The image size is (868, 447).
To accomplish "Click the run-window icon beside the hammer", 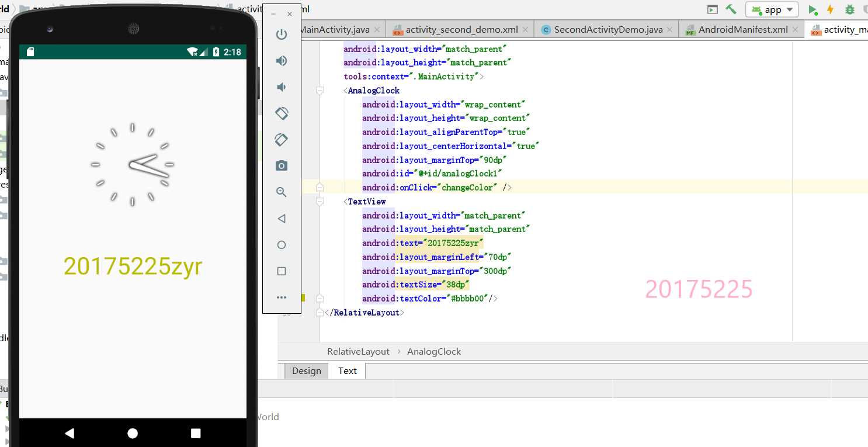I will click(x=712, y=9).
